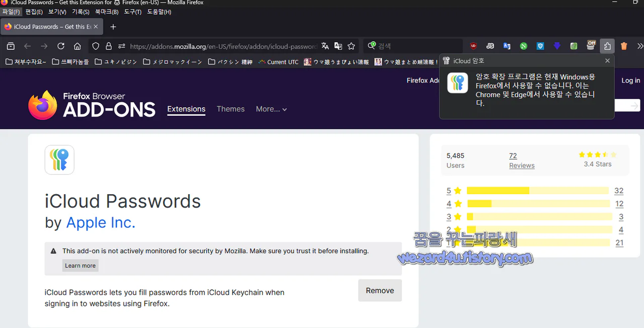Open the ユキノビジン bookmark folder
Screen dimensions: 644x328
116,62
